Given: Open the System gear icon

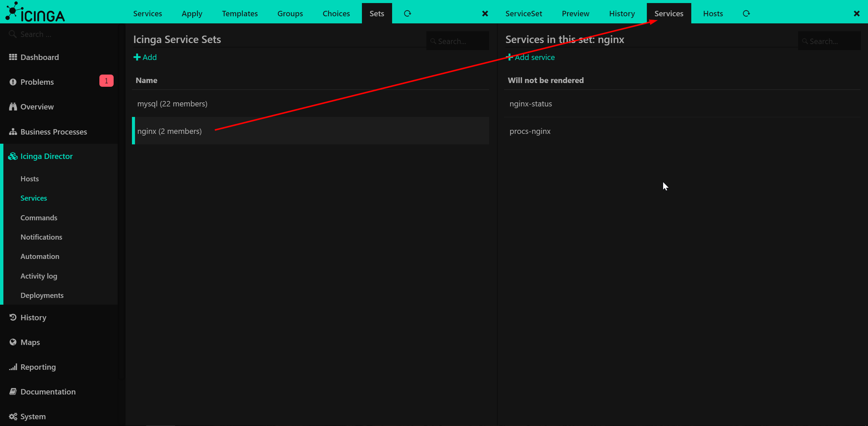Looking at the screenshot, I should pyautogui.click(x=13, y=416).
